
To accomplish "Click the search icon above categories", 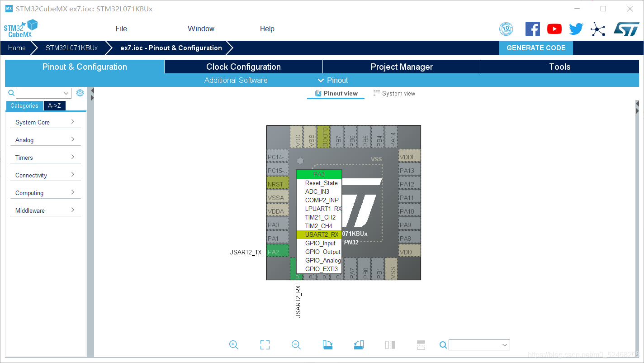I will 12,93.
